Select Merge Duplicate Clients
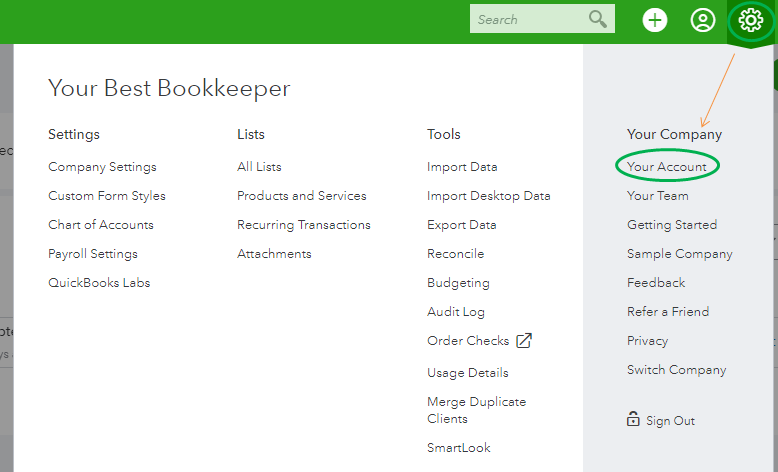 click(x=477, y=410)
